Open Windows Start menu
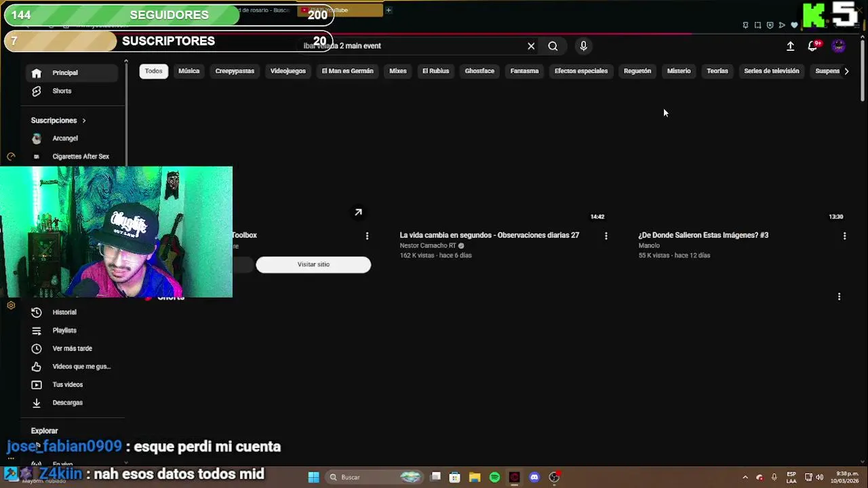 click(x=313, y=477)
